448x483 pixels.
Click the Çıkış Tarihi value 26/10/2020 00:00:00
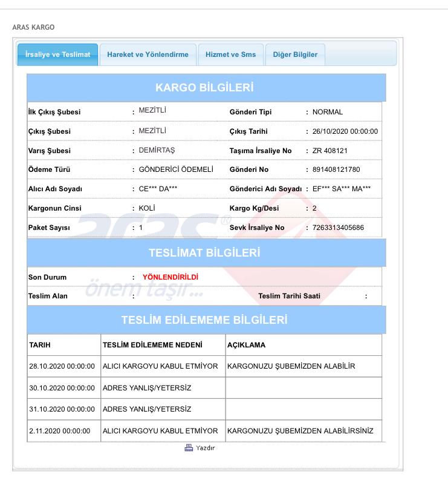pyautogui.click(x=345, y=131)
